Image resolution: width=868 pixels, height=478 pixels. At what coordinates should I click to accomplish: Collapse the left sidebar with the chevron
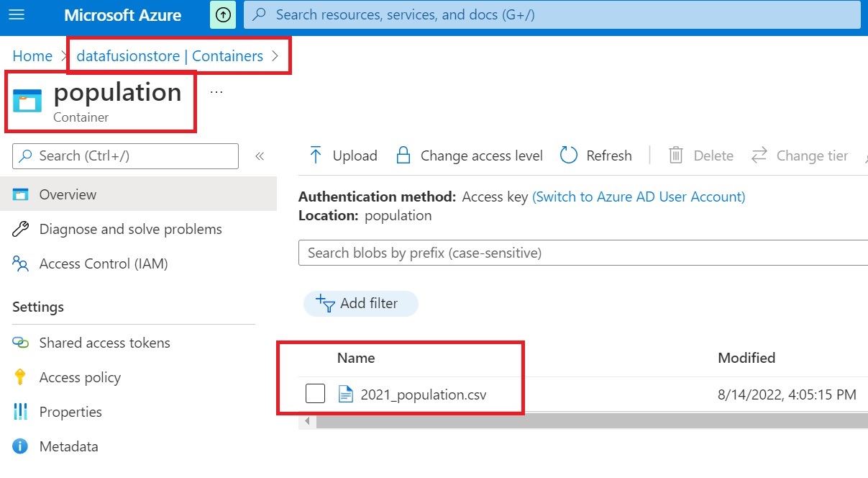(x=260, y=155)
